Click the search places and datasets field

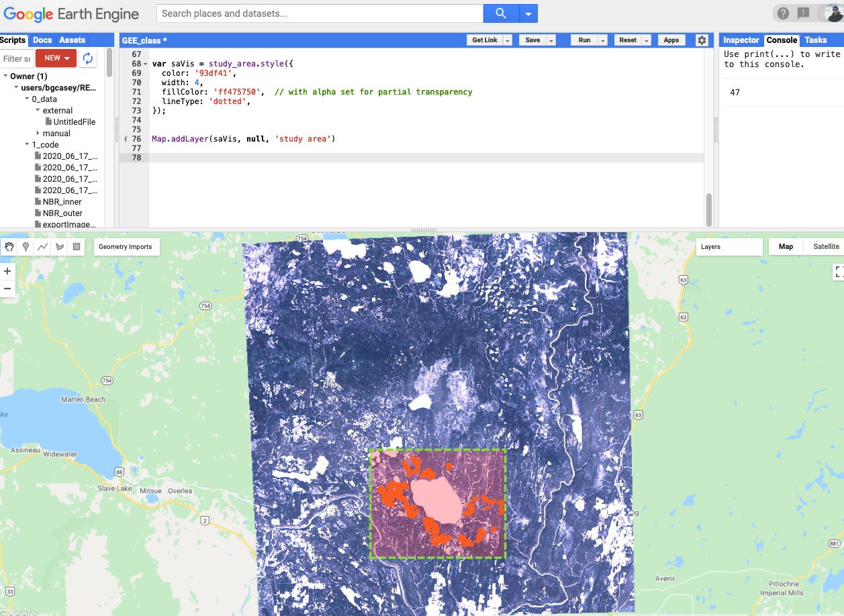[x=320, y=13]
